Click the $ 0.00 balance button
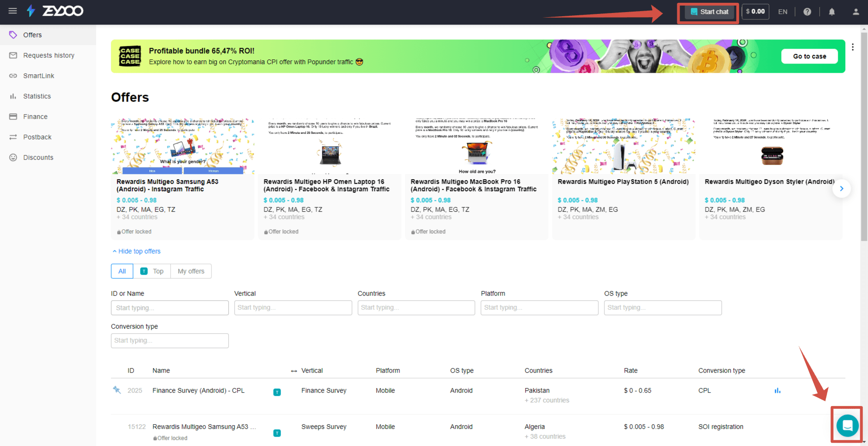Viewport: 868px width, 446px height. 755,12
